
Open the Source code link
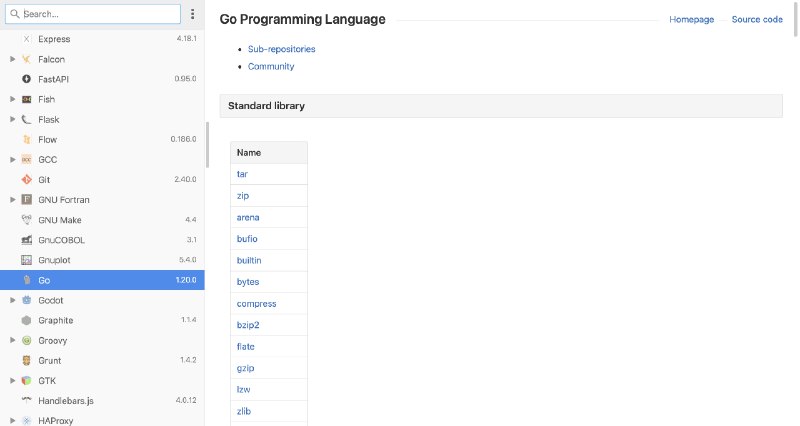757,19
